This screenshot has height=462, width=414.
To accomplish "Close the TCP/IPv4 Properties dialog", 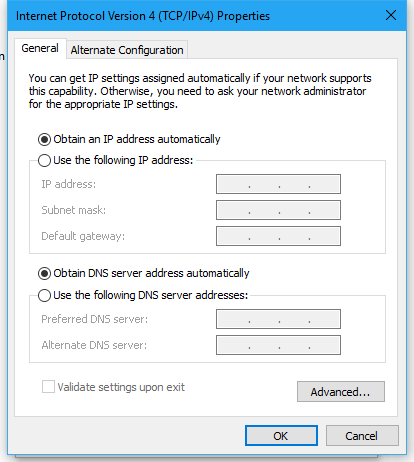I will (x=391, y=15).
